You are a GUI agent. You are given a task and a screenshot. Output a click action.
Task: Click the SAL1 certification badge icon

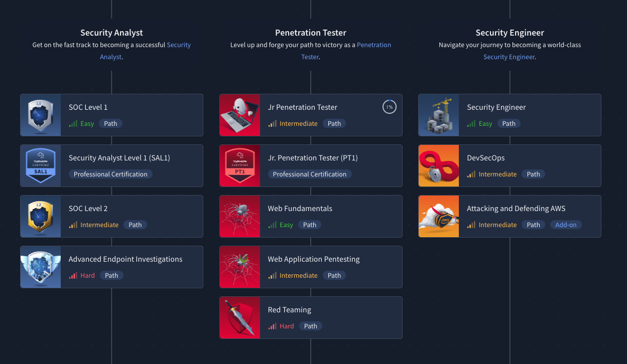point(41,166)
